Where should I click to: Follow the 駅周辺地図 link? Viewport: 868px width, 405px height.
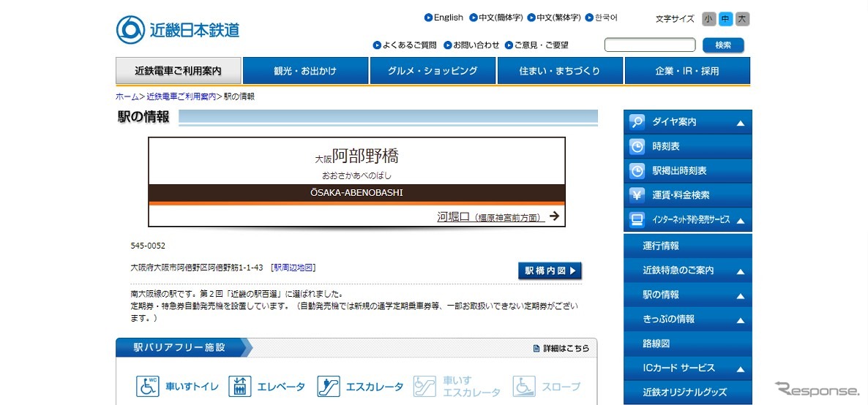293,268
